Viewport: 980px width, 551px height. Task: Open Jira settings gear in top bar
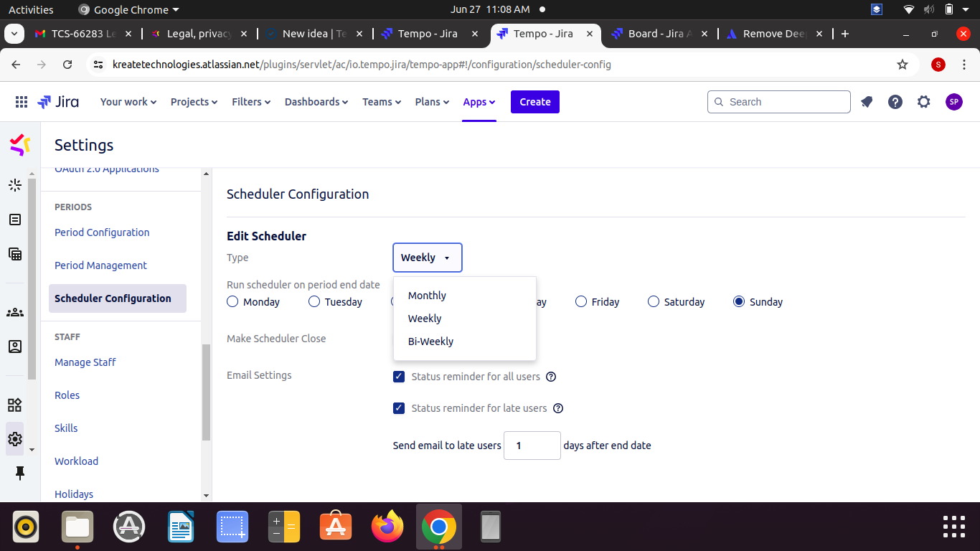pyautogui.click(x=924, y=102)
